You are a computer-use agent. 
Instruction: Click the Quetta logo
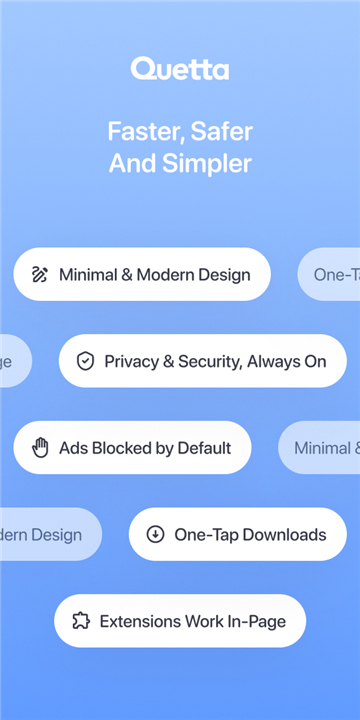tap(180, 69)
